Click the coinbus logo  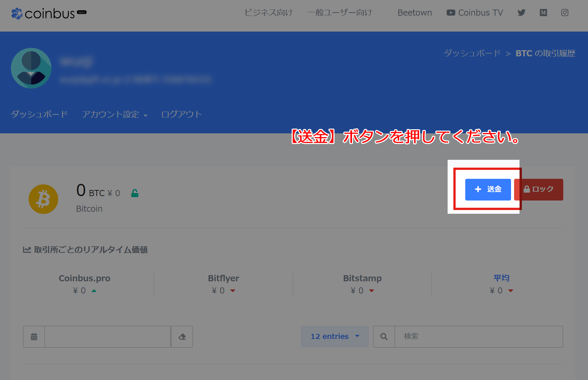click(x=49, y=13)
